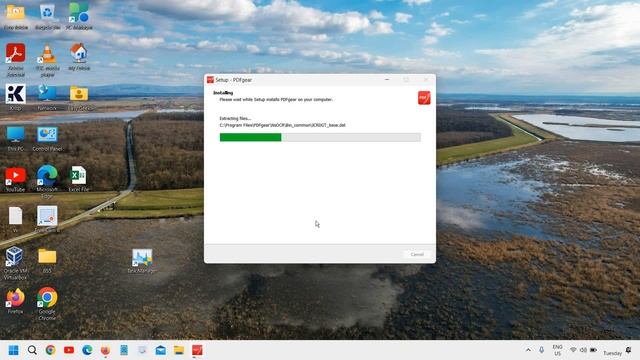The height and width of the screenshot is (360, 640).
Task: Open the yellow user folder on desktop
Action: (79, 97)
